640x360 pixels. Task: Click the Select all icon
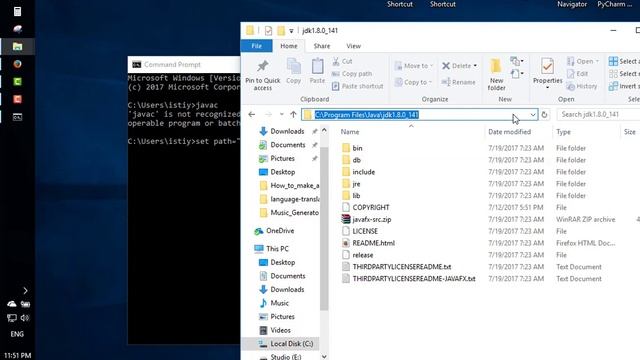click(613, 61)
